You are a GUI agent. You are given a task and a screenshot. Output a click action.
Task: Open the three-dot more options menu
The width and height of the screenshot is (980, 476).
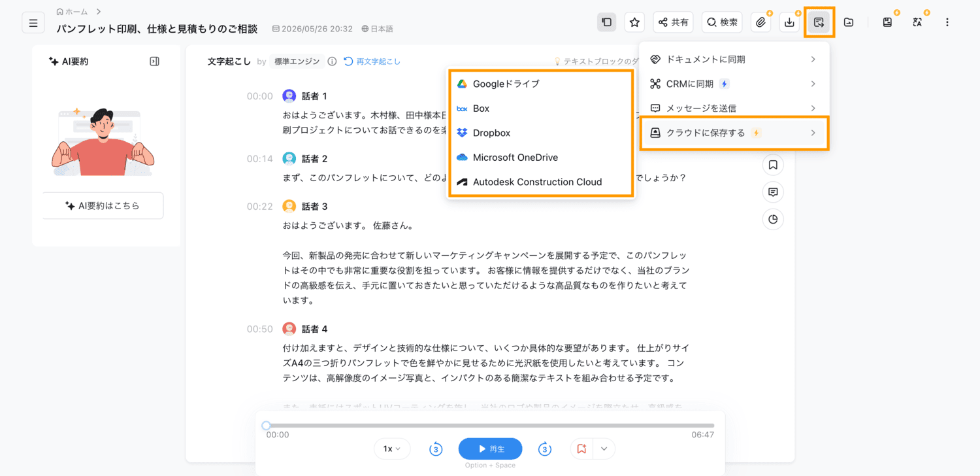pos(947,22)
